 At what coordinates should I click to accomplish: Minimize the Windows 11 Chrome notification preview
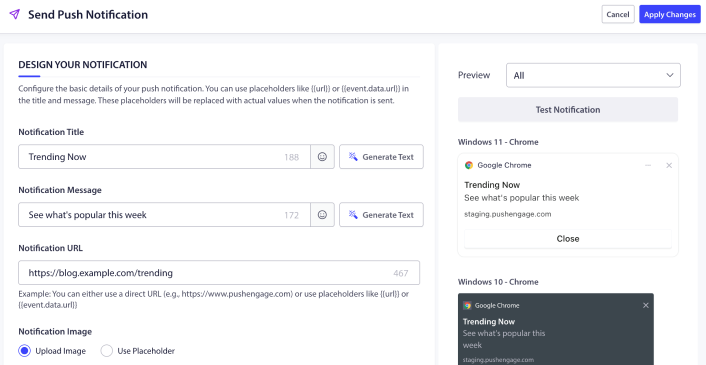click(648, 165)
